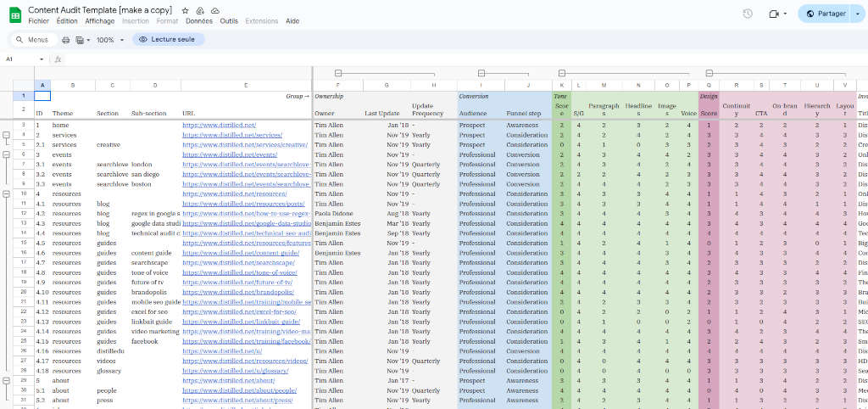Screen dimensions: 868x409
Task: Click the filter views icon
Action: tap(81, 40)
